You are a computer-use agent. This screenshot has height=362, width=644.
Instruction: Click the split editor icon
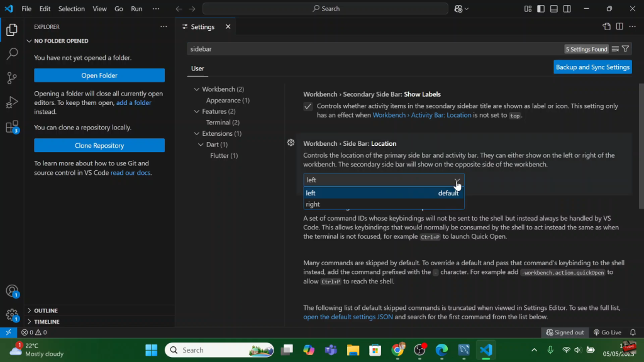point(619,26)
